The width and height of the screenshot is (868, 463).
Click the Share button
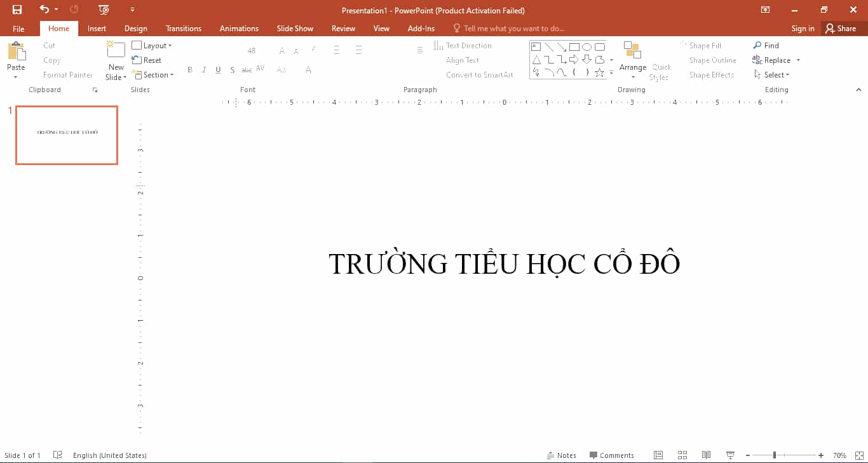tap(841, 29)
